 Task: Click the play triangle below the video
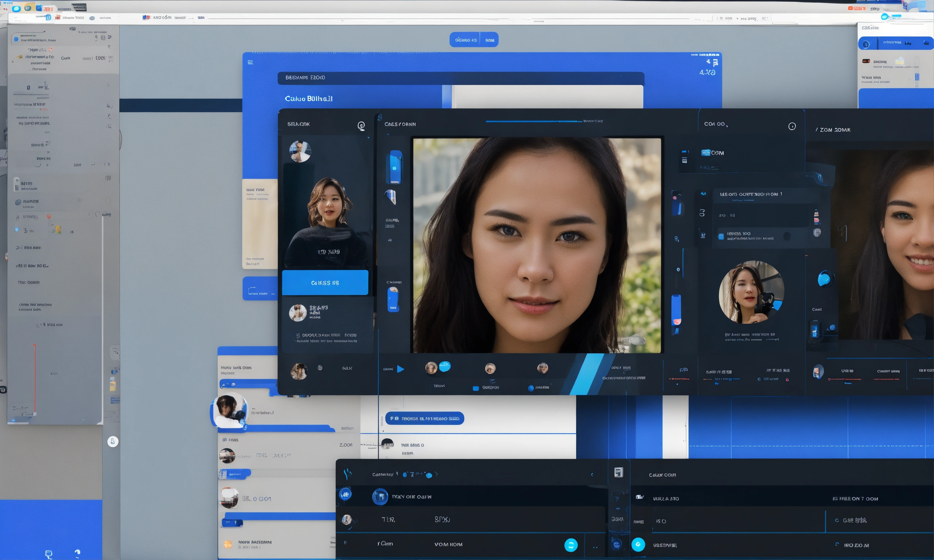click(401, 369)
